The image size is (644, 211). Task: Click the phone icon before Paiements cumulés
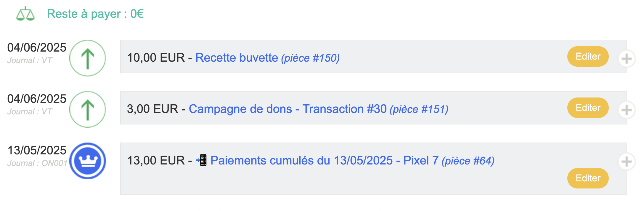point(202,160)
